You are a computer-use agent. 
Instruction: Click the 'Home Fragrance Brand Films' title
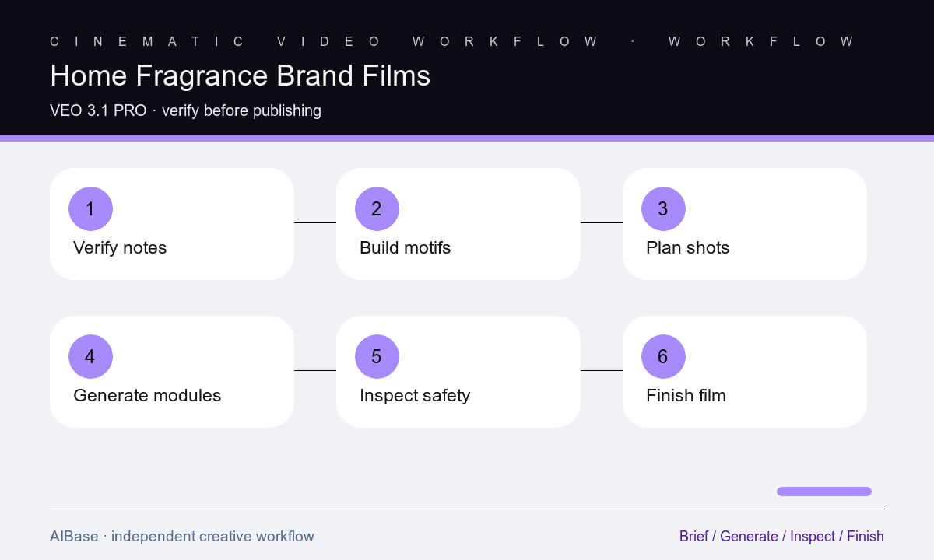pyautogui.click(x=240, y=76)
